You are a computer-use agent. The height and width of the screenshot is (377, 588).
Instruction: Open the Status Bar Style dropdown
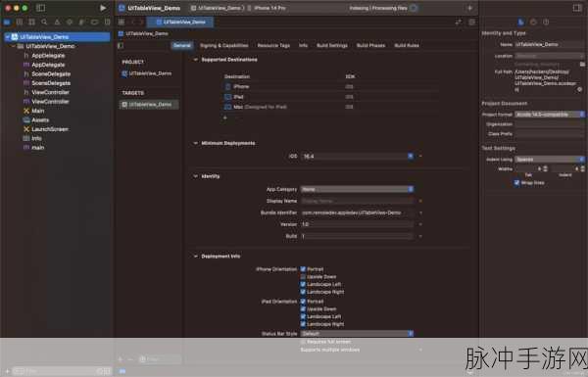tap(357, 334)
